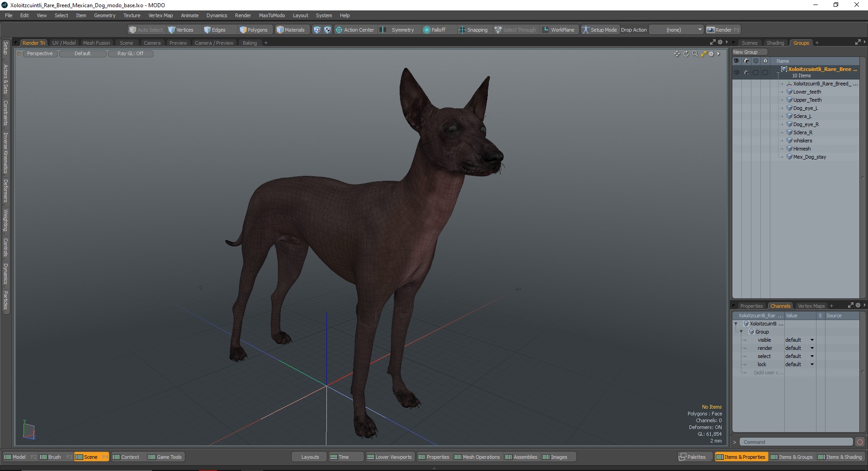
Task: Click Game Tools layout button
Action: [165, 457]
